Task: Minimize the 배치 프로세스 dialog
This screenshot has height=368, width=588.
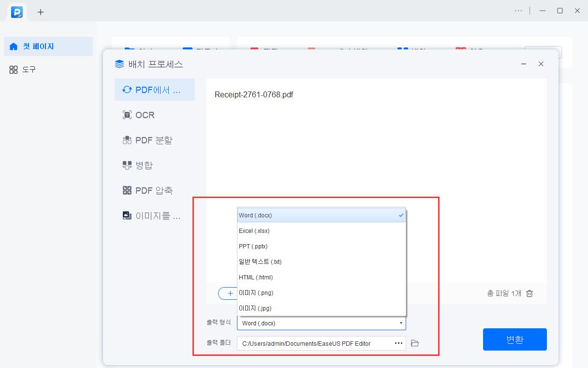Action: tap(524, 64)
